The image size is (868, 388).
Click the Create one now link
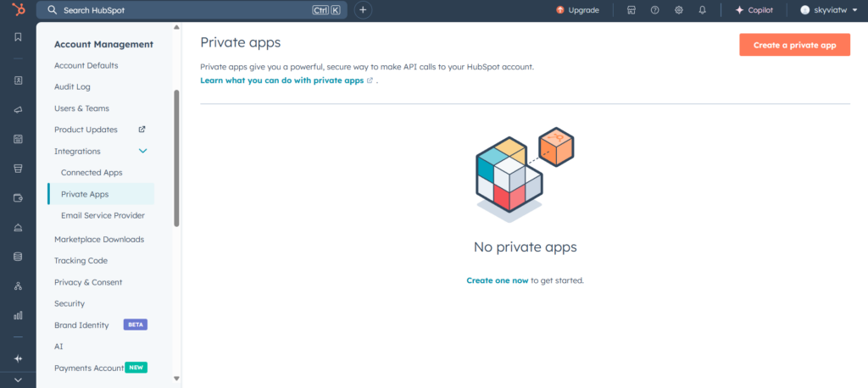pos(497,280)
